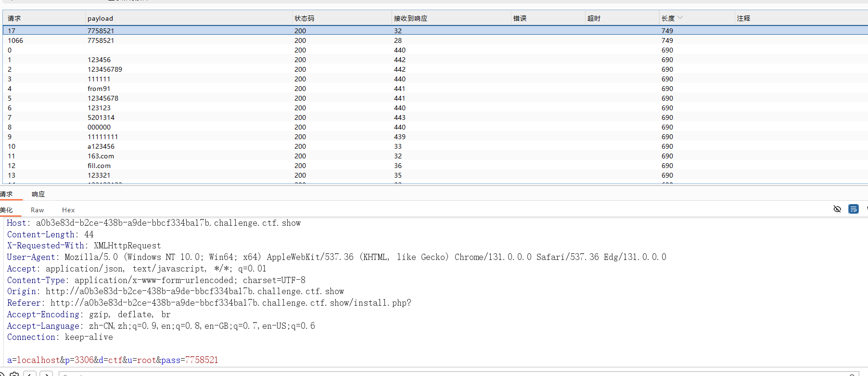
Task: Select request row 17 with payload 7758521
Action: (435, 30)
